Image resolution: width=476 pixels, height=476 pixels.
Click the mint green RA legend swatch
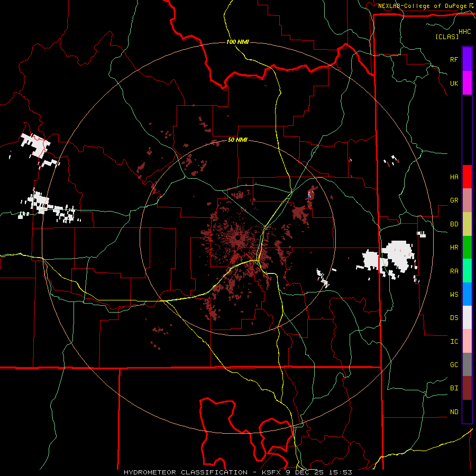pos(467,271)
